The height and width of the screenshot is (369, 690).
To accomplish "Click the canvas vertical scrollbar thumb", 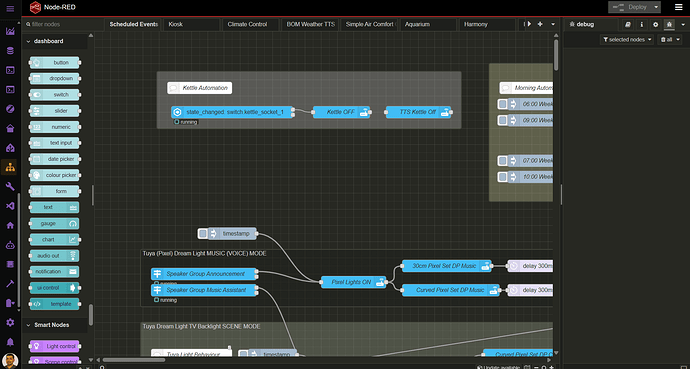I will click(x=556, y=55).
